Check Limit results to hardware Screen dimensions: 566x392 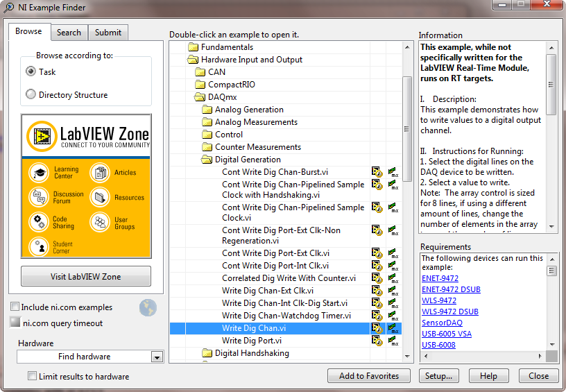pos(32,376)
